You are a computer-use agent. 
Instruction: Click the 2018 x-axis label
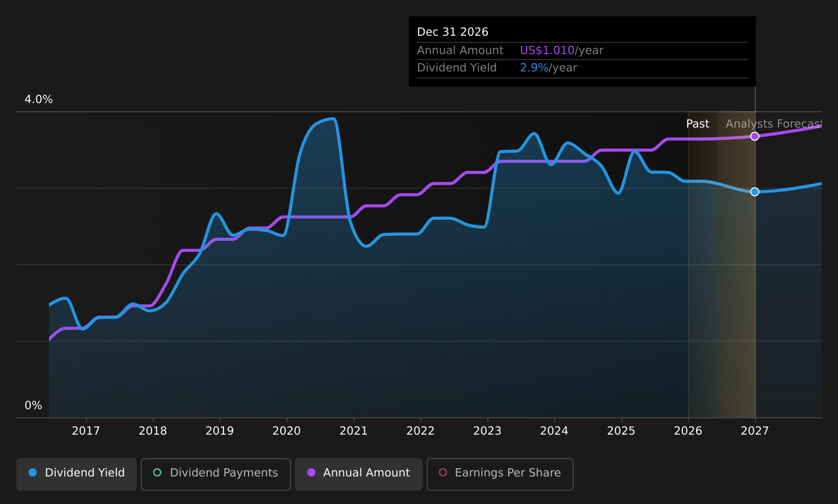pos(153,431)
